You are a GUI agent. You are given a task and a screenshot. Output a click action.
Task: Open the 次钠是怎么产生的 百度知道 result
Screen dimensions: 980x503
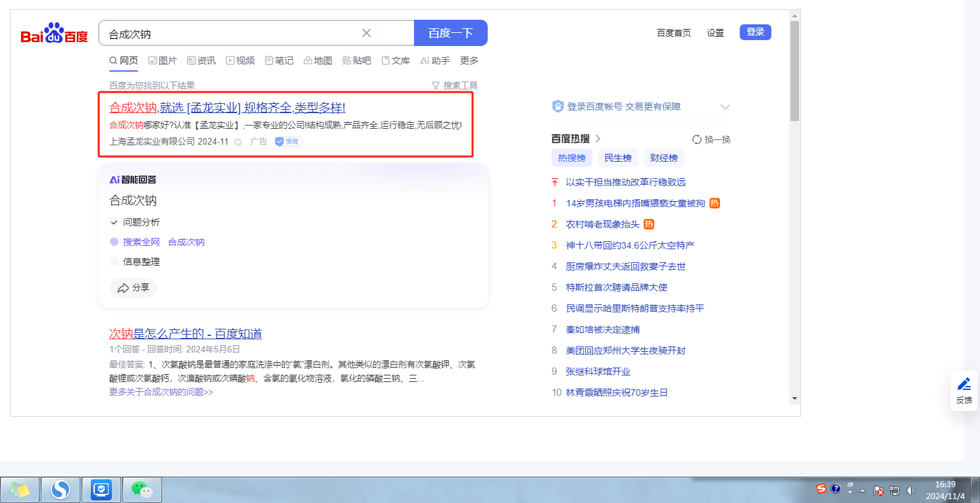(186, 333)
